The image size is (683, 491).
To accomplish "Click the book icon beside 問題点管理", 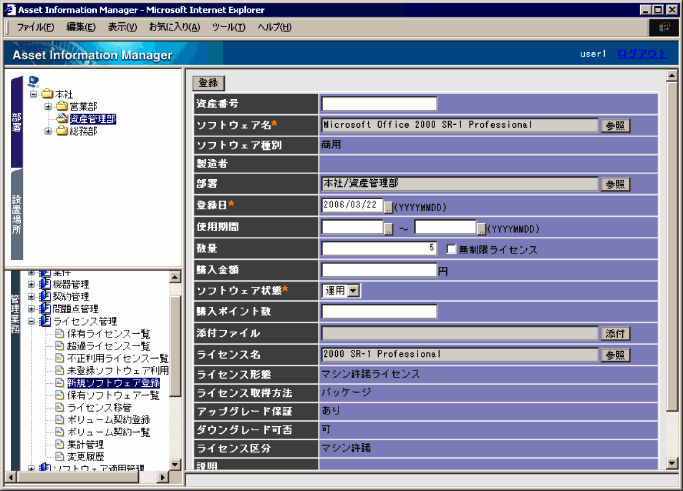I will point(45,308).
